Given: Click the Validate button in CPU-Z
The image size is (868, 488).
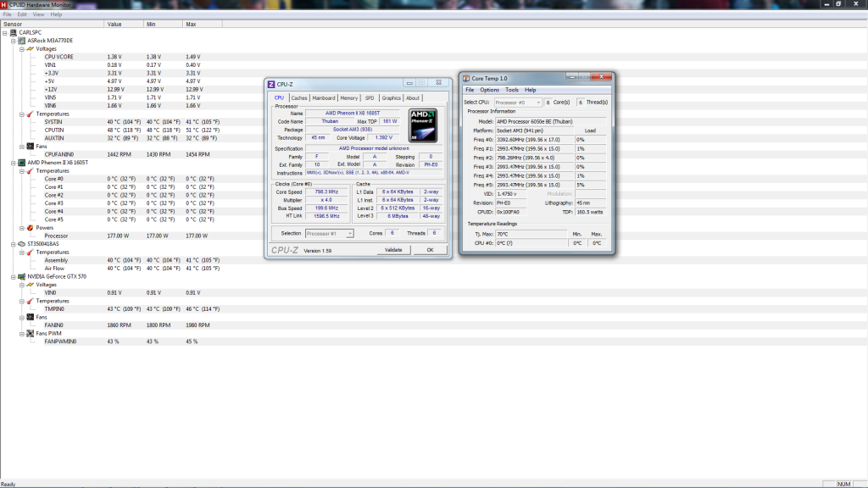Looking at the screenshot, I should click(393, 250).
